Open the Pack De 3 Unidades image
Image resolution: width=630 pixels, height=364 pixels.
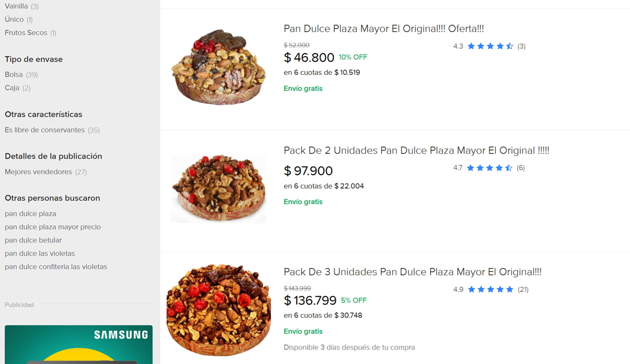point(219,310)
